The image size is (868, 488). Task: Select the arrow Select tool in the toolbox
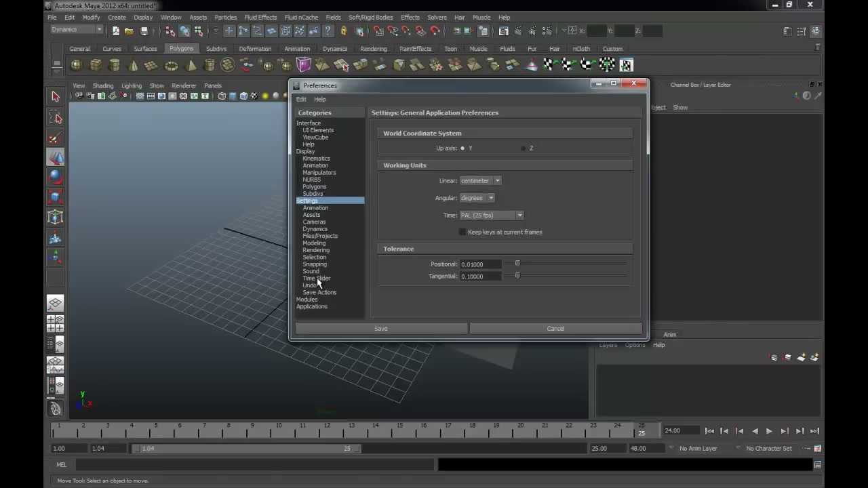56,97
